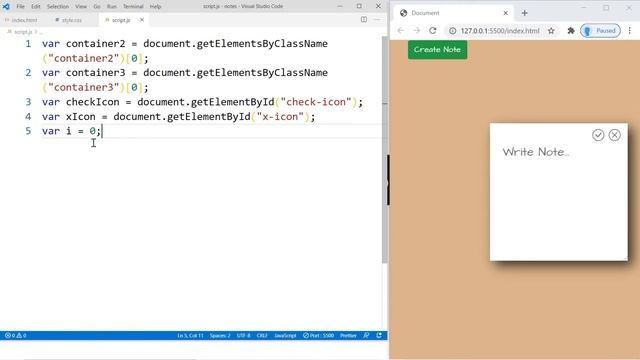This screenshot has width=640, height=360.
Task: Minimize the VS Code window
Action: click(340, 6)
